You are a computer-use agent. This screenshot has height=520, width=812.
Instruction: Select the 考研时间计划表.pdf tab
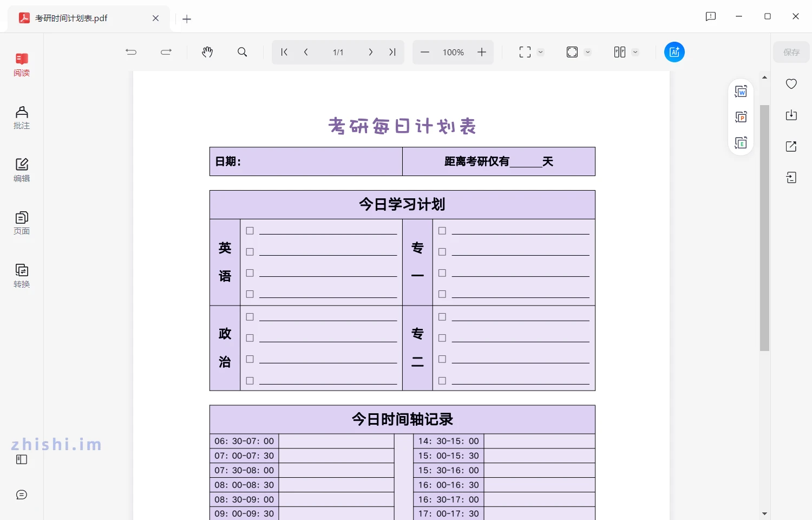[x=89, y=18]
